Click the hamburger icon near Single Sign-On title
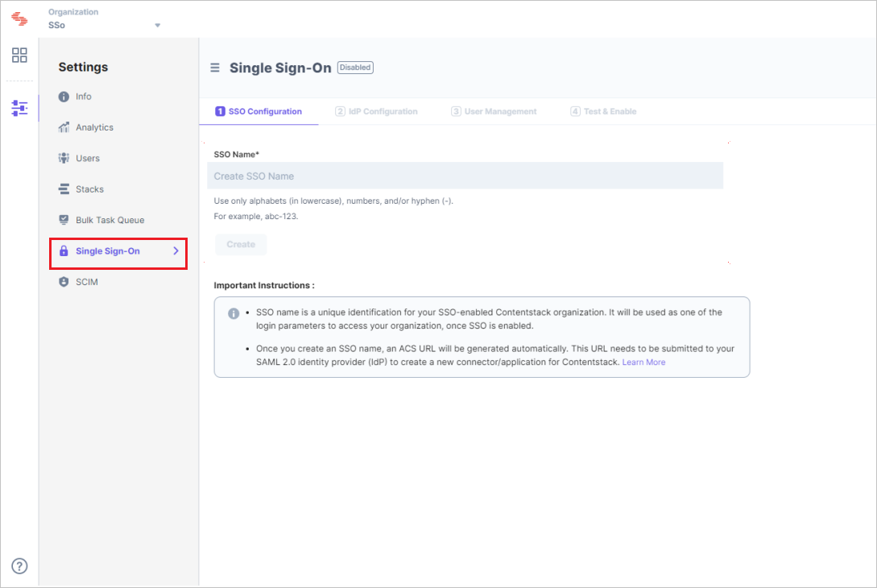Image resolution: width=877 pixels, height=588 pixels. click(x=214, y=68)
